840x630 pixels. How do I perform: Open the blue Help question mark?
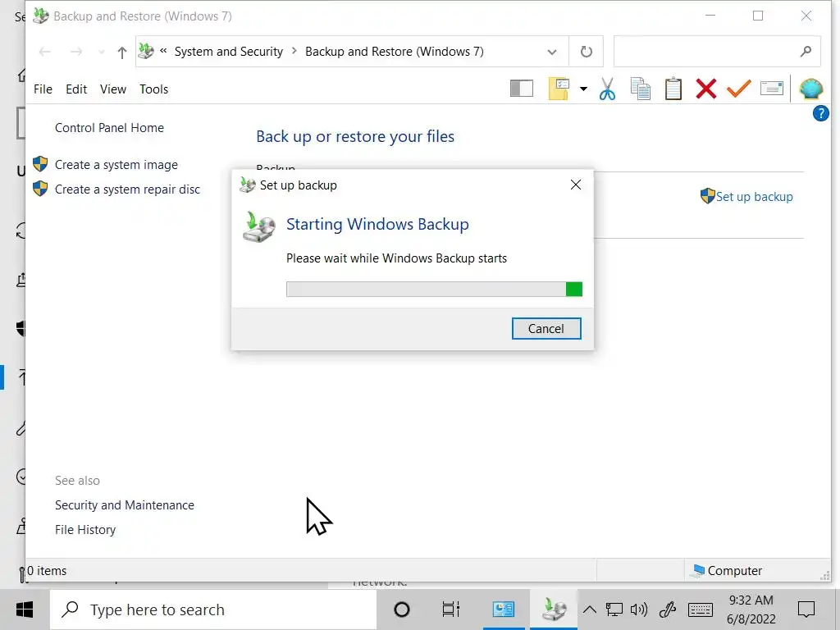(820, 113)
